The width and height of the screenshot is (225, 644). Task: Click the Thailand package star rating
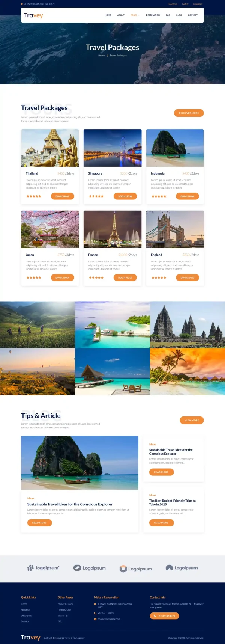click(34, 196)
